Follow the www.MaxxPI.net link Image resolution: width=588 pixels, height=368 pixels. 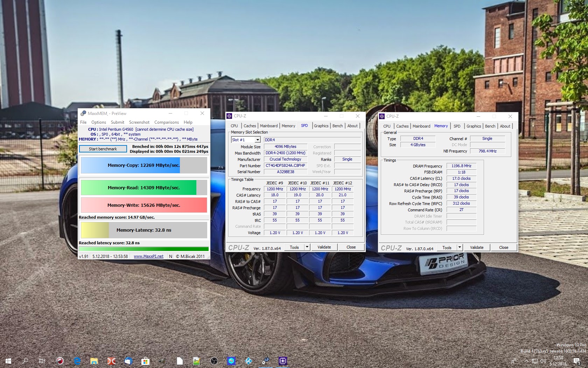tap(148, 256)
